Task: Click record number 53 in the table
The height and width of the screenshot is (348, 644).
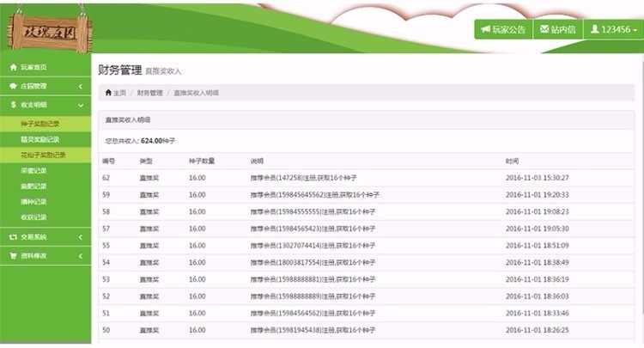Action: tap(106, 279)
